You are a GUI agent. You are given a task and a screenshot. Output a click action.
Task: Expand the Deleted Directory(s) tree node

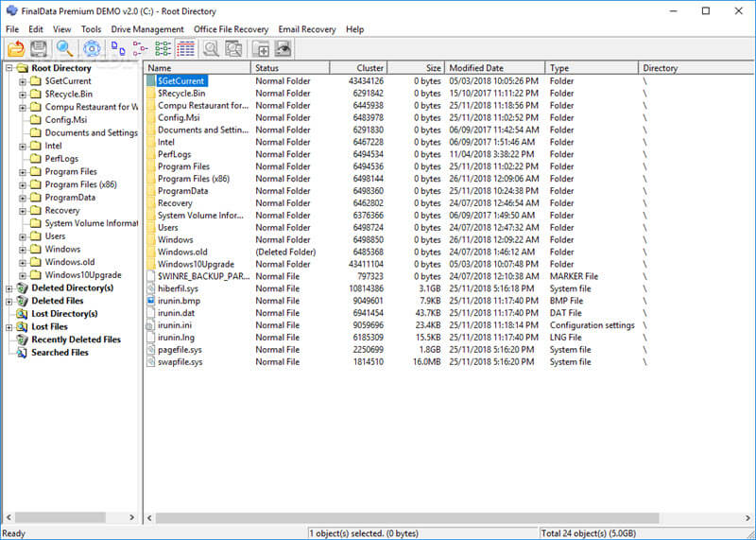pos(9,288)
